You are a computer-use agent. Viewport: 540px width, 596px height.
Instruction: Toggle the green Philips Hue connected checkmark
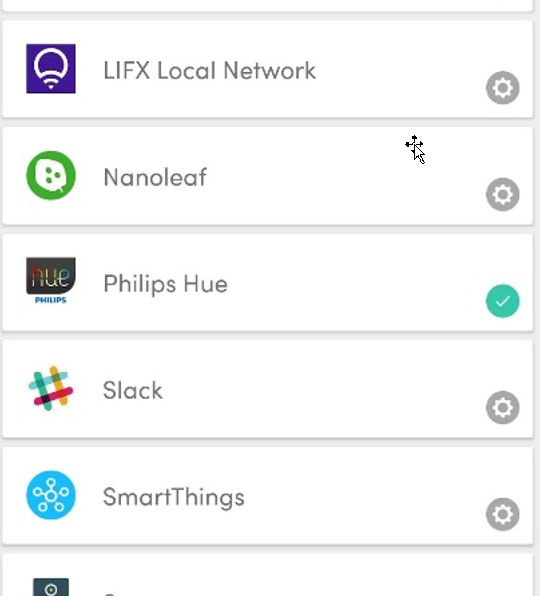(502, 301)
